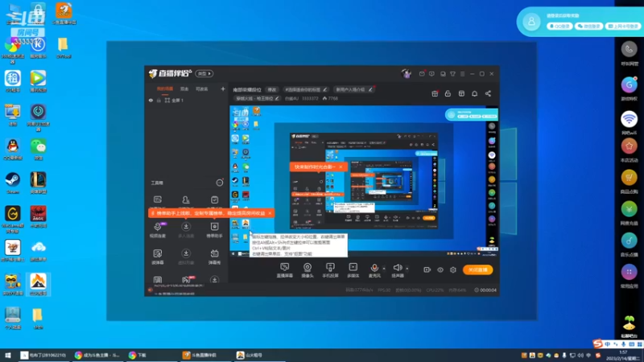
Task: Switch to the second scene tab
Action: pos(184,88)
